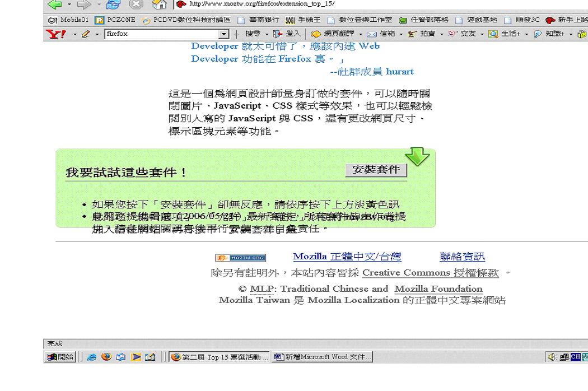The width and height of the screenshot is (588, 391).
Task: Stop loading with the X icon
Action: click(136, 4)
